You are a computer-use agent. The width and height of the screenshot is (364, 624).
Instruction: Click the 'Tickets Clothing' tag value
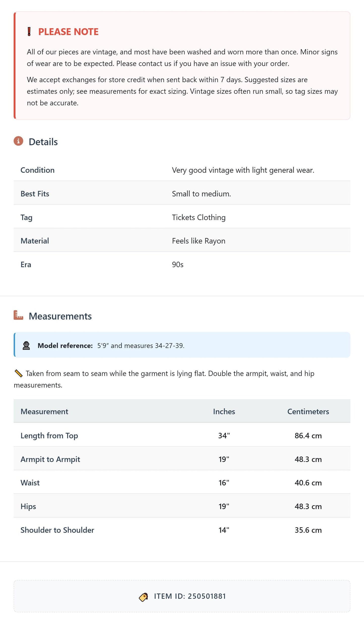click(199, 217)
